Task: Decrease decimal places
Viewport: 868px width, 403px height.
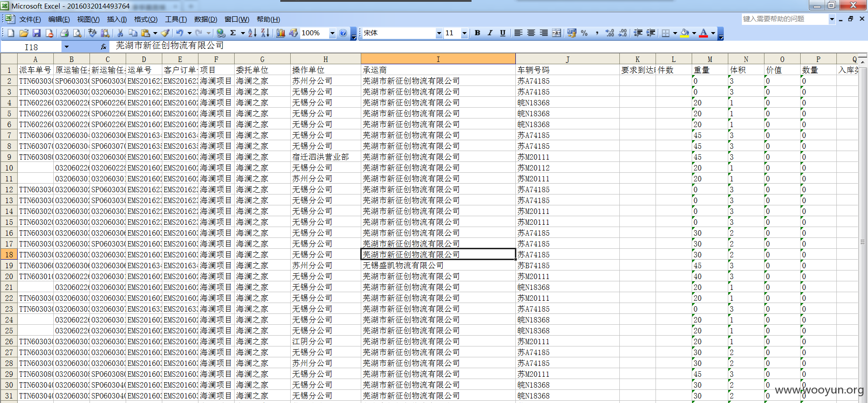Action: point(623,33)
